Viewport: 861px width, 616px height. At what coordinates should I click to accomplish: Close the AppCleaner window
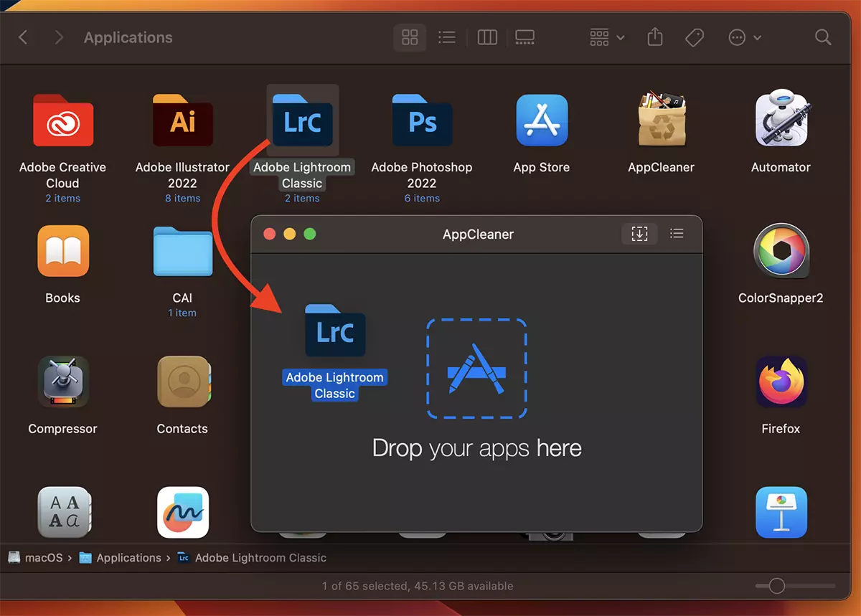[270, 234]
